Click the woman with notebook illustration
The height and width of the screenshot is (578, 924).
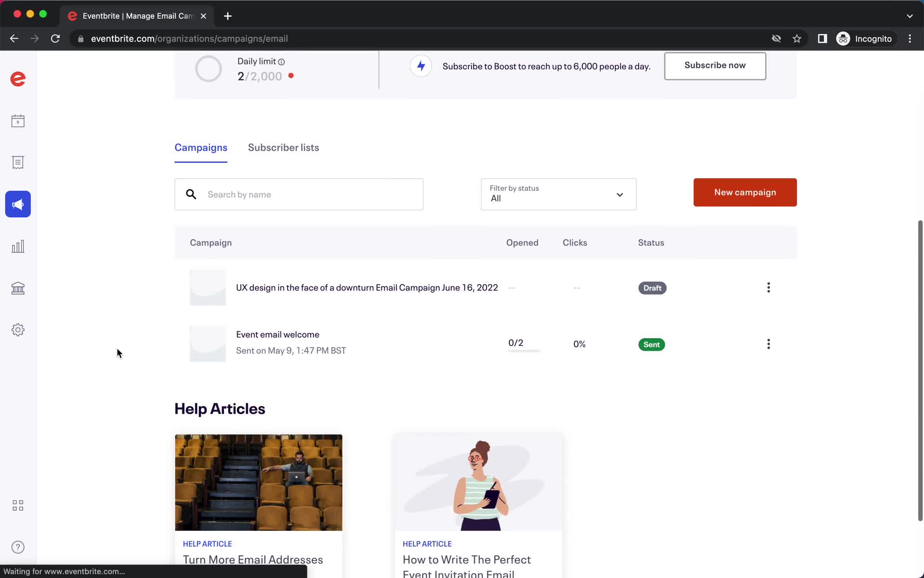click(478, 482)
